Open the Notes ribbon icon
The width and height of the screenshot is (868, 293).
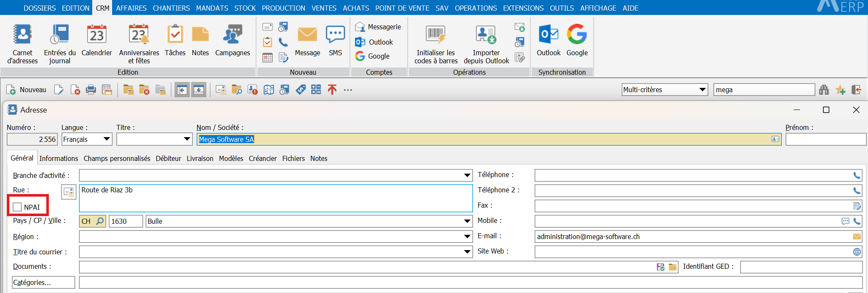tap(200, 41)
